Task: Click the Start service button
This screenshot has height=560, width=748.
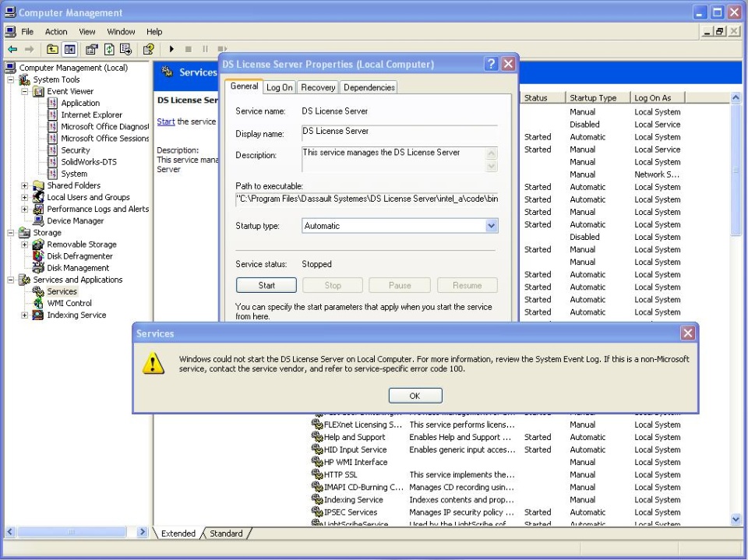Action: tap(266, 285)
